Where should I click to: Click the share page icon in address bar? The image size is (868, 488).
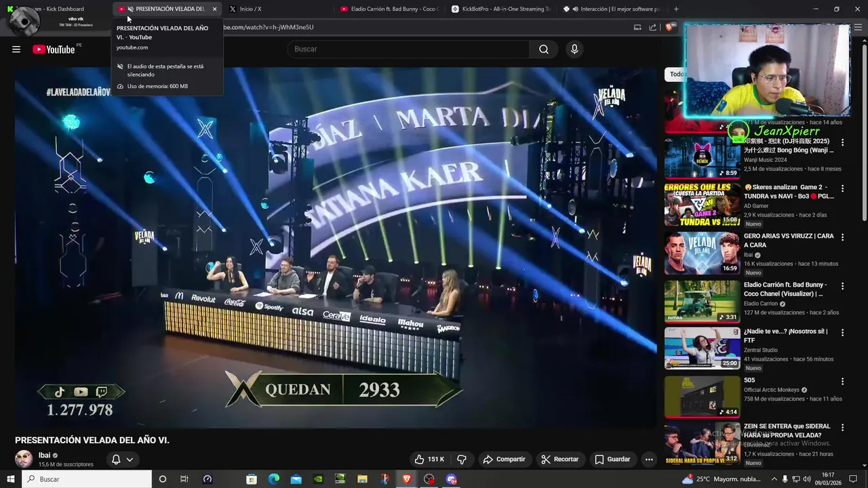click(652, 27)
